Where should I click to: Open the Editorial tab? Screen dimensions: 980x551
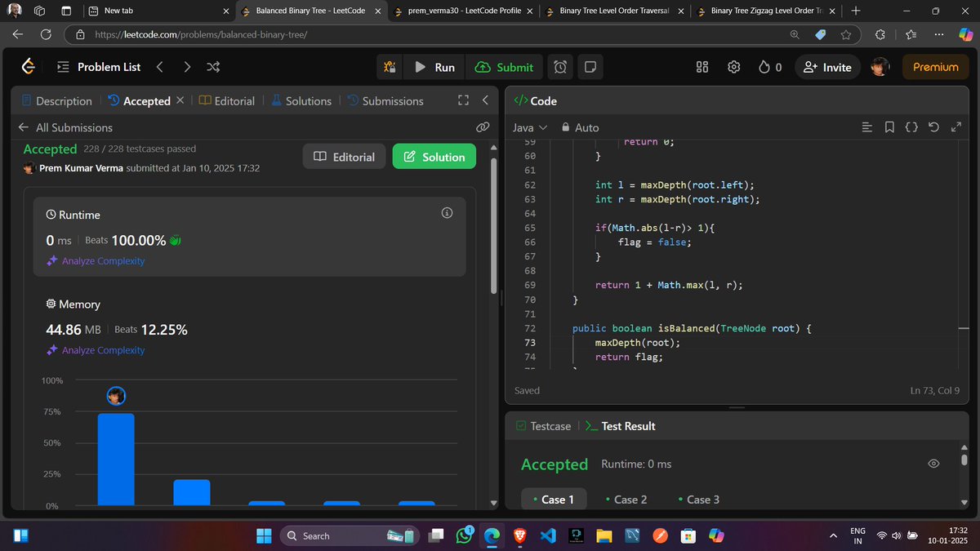227,100
